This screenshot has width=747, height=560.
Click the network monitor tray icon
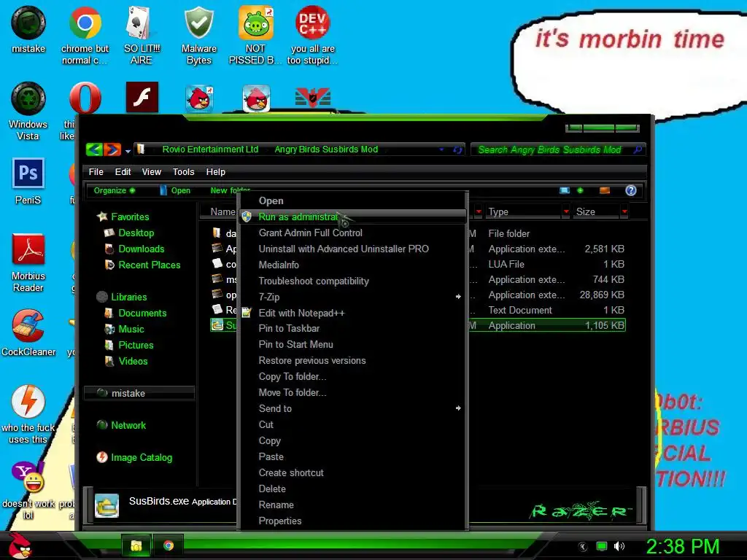tap(602, 546)
